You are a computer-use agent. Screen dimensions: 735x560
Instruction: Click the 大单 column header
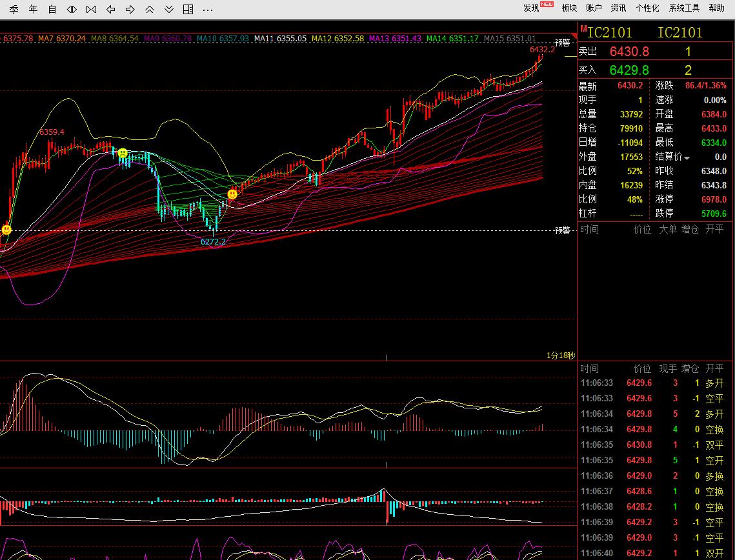[668, 229]
